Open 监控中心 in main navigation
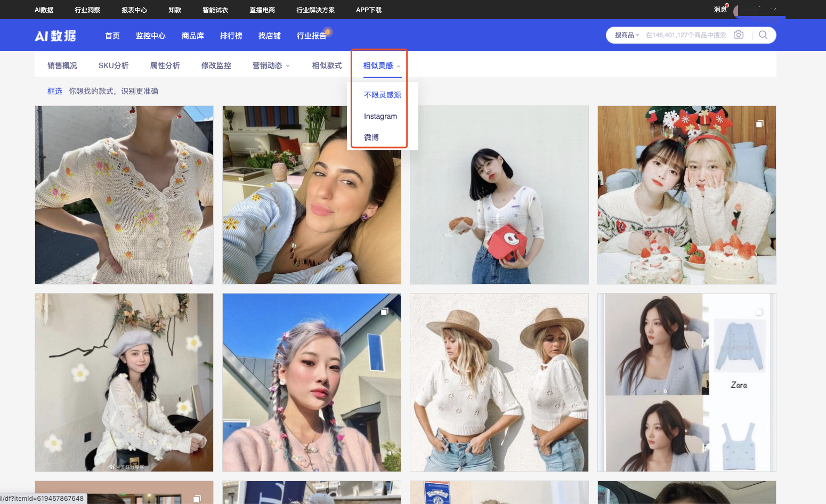826x504 pixels. click(151, 36)
